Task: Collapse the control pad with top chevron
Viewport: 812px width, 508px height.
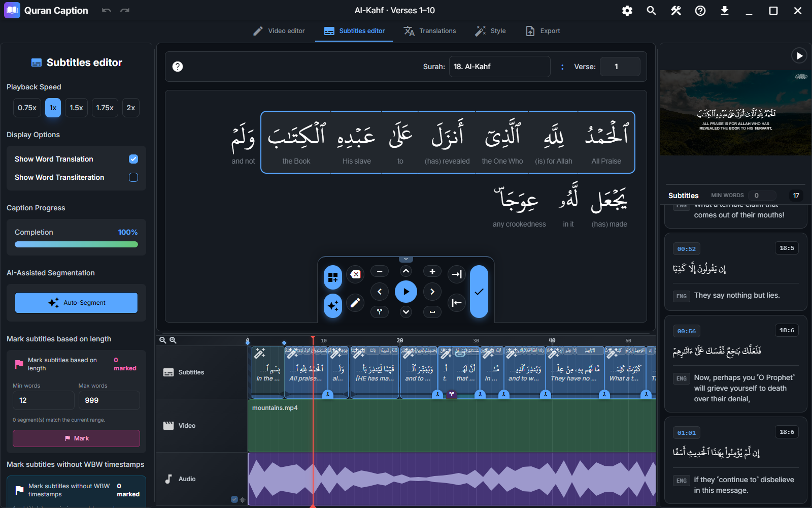Action: point(406,259)
